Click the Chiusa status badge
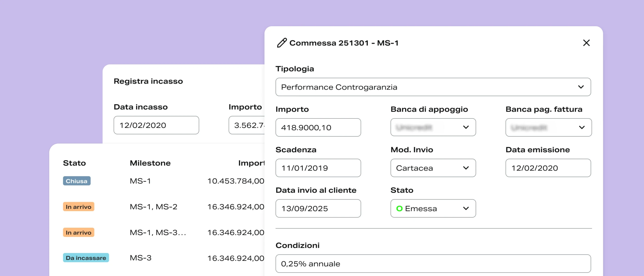The height and width of the screenshot is (276, 644). (x=77, y=181)
